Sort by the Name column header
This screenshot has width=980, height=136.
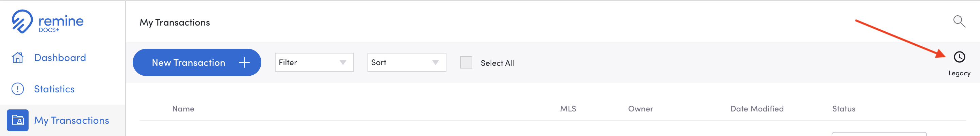183,109
